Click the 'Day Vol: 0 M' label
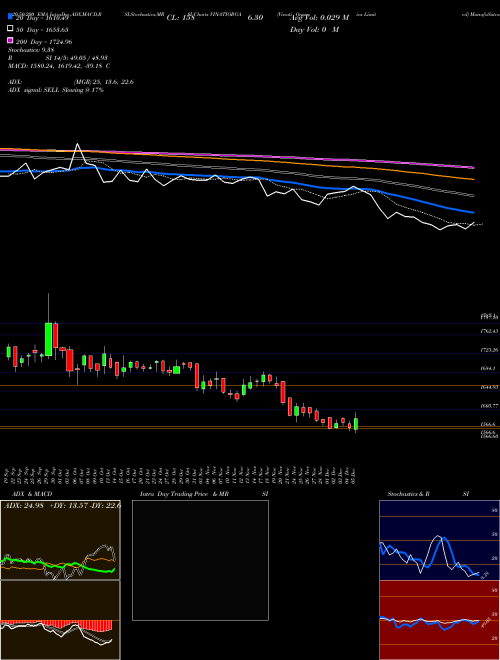This screenshot has height=660, width=500. (314, 30)
